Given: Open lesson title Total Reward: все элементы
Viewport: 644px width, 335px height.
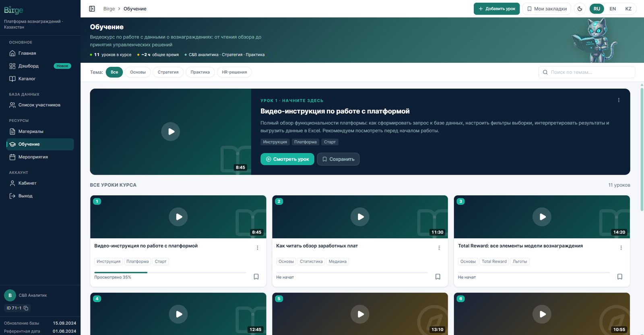Looking at the screenshot, I should [x=520, y=246].
